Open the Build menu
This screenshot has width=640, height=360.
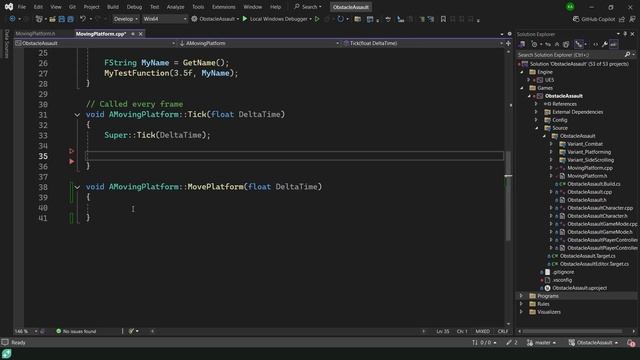[113, 7]
